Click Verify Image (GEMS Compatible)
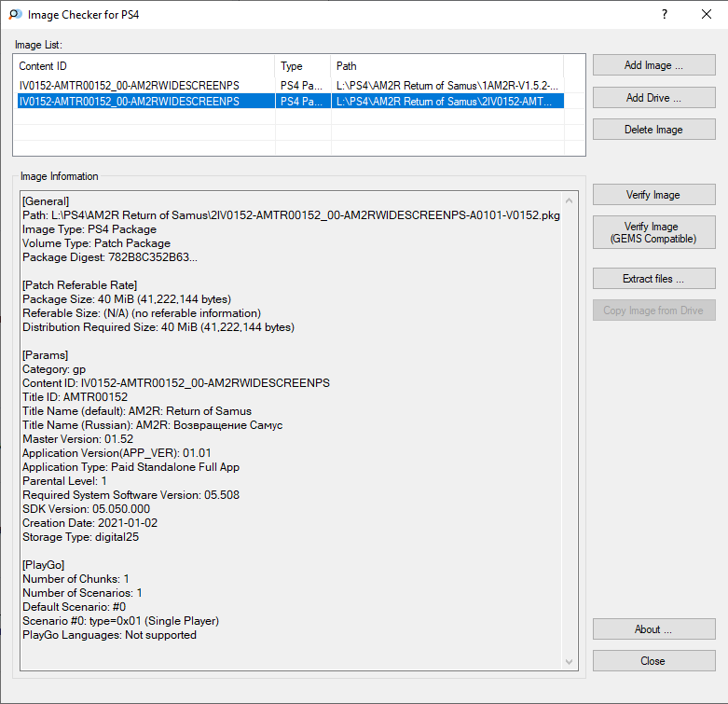Screen dimensions: 728x704 point(653,232)
